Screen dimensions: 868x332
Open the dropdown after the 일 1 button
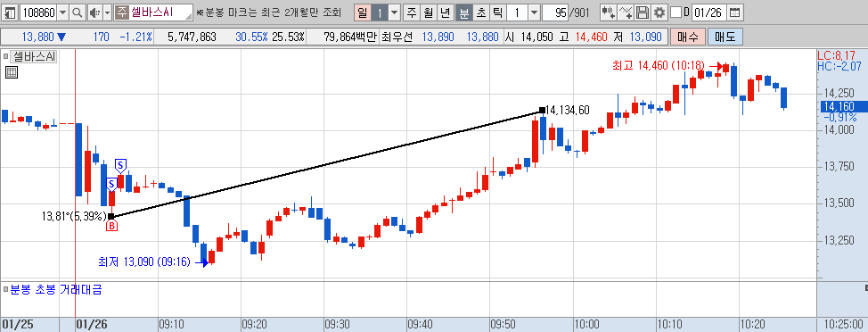pyautogui.click(x=394, y=12)
